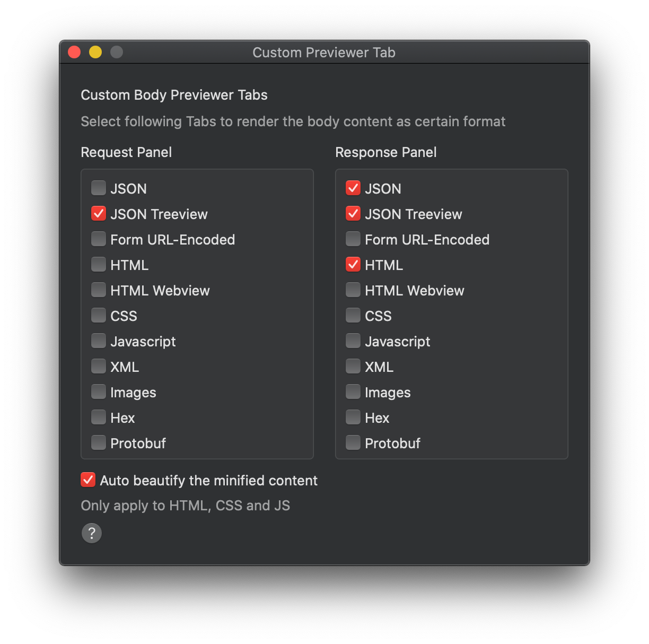Disable JSON Treeview in the Request Panel

coord(99,213)
